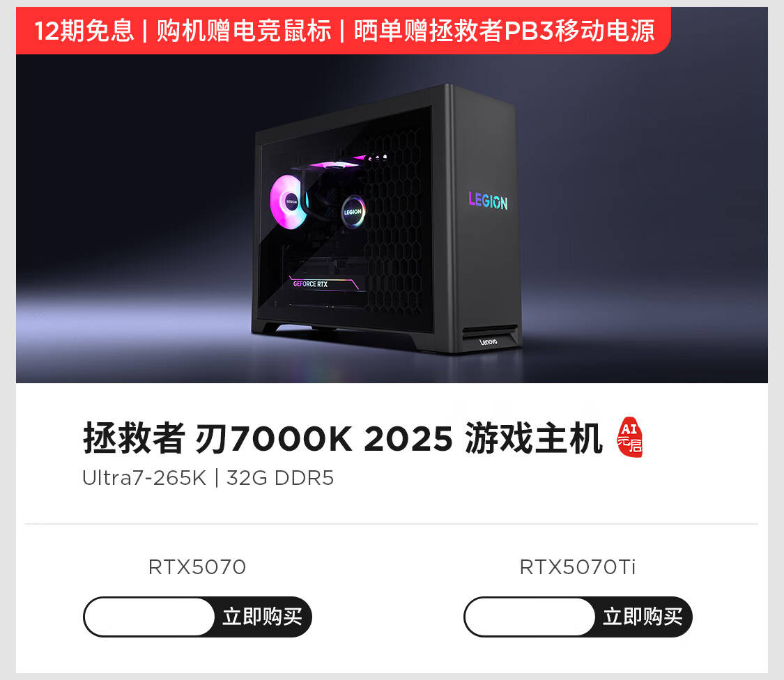
Task: Click 立即购买 under RTX5070
Action: pyautogui.click(x=262, y=617)
